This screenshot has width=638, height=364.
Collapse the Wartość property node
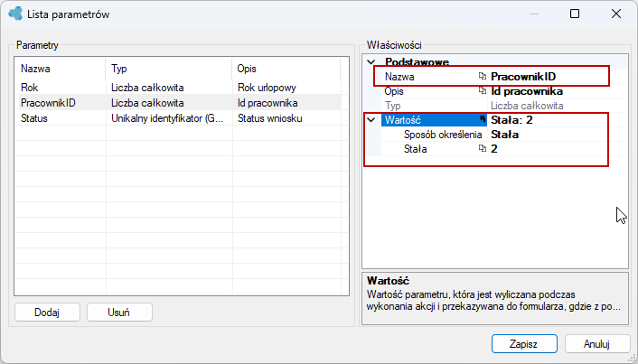(x=371, y=120)
